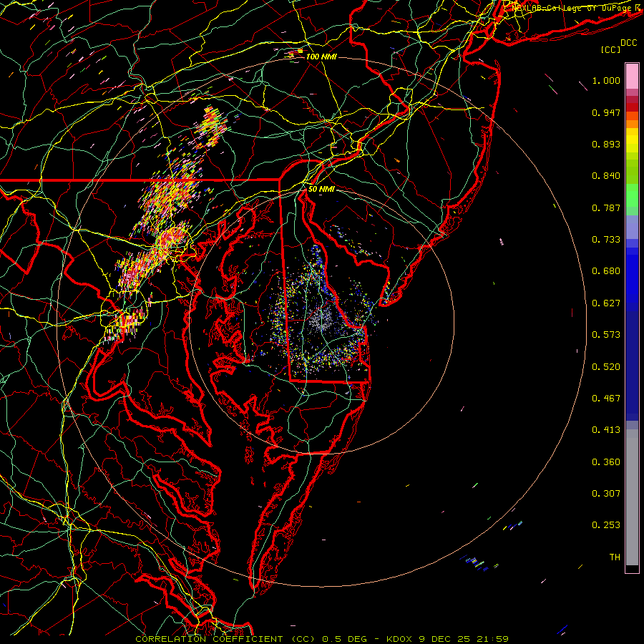
Task: Click the gray radar site cluster inside the 50 NMI ring
Action: pos(321,320)
